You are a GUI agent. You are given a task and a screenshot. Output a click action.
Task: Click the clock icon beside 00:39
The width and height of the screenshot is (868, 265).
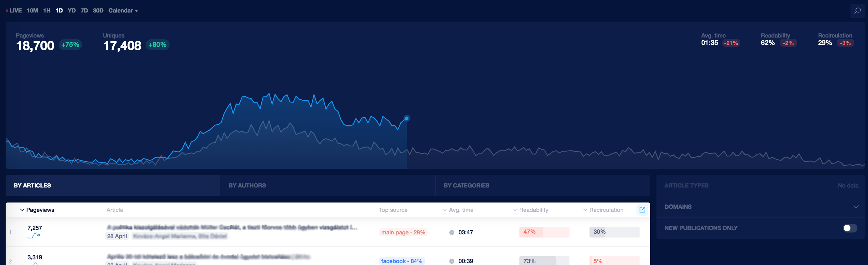452,261
